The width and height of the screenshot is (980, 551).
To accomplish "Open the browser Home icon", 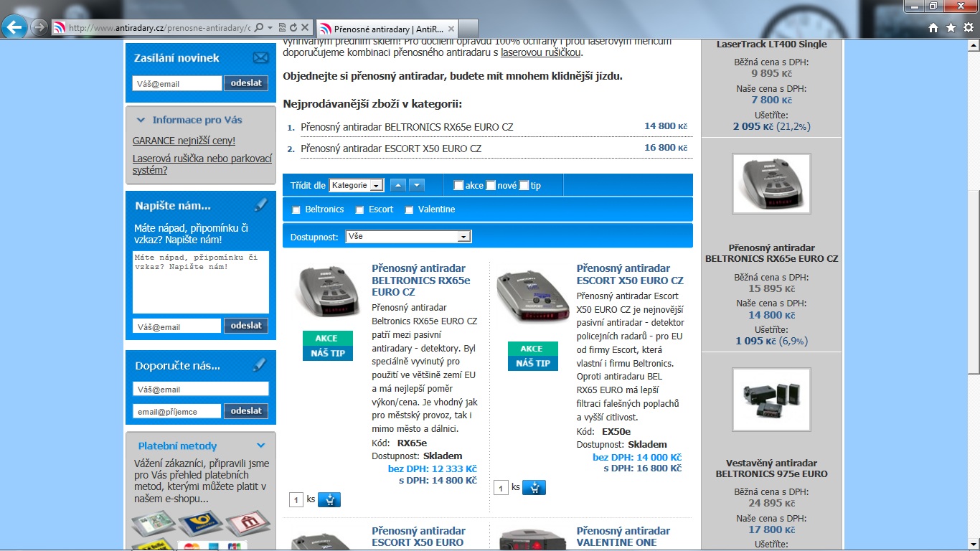I will (x=933, y=28).
